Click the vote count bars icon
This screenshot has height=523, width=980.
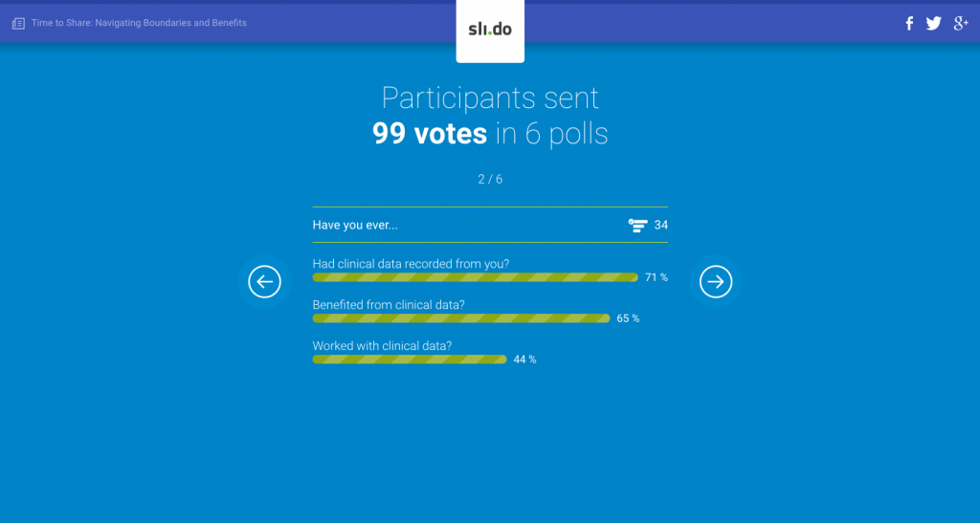[637, 225]
